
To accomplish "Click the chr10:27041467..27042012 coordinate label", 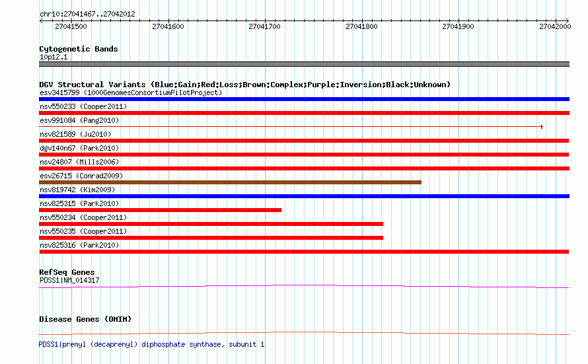I will point(87,14).
